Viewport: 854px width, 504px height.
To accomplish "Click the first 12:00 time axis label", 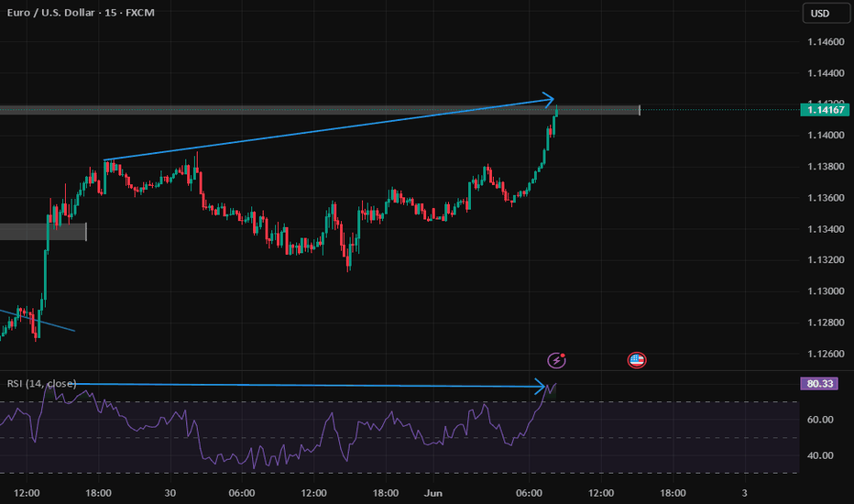I will click(x=27, y=493).
